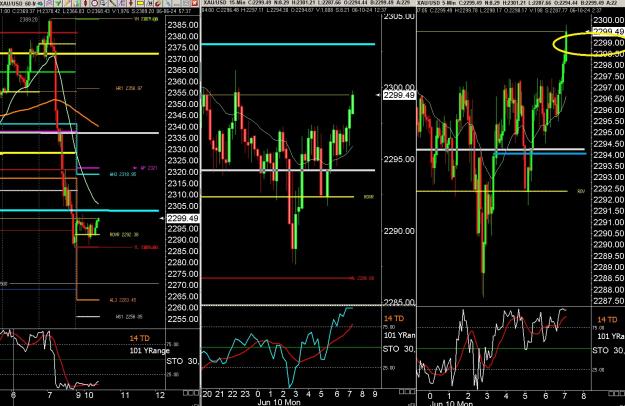Image resolution: width=625 pixels, height=406 pixels.
Task: Click the 2305.00 label at top of middle axis
Action: pos(399,16)
